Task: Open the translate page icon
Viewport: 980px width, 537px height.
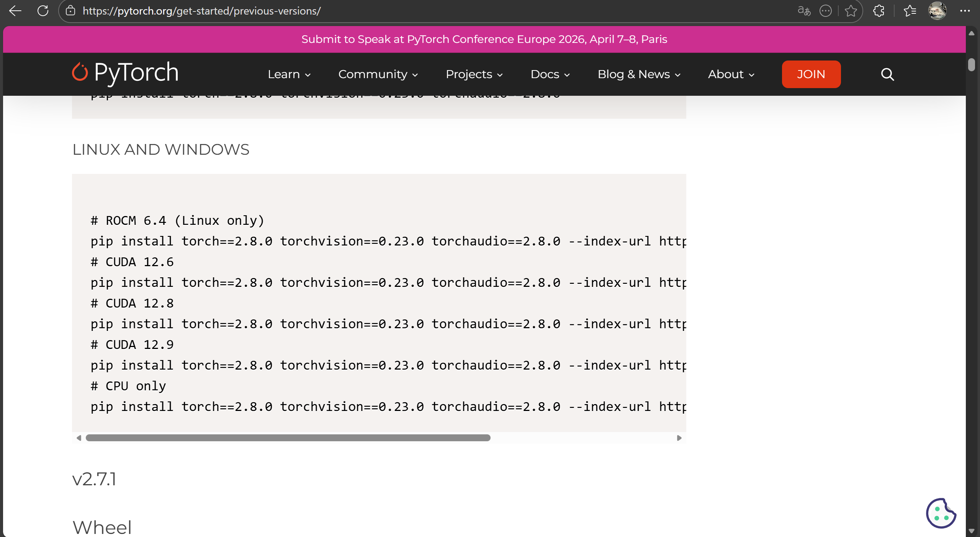Action: [x=803, y=11]
